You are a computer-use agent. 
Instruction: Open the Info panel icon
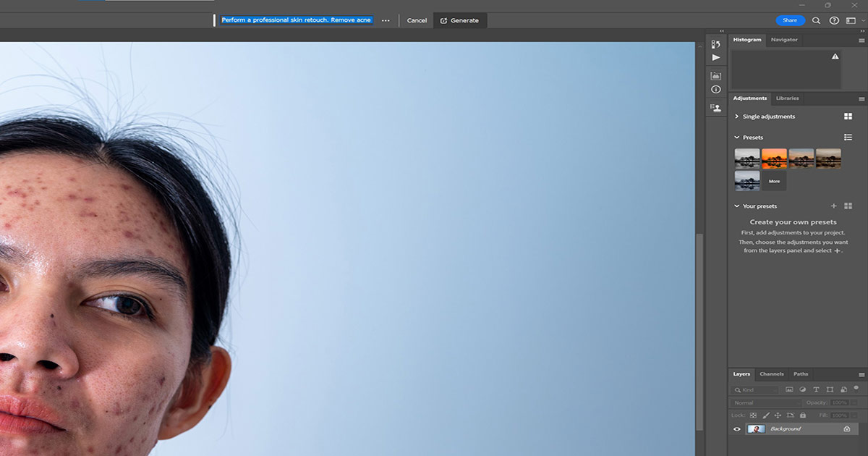716,89
